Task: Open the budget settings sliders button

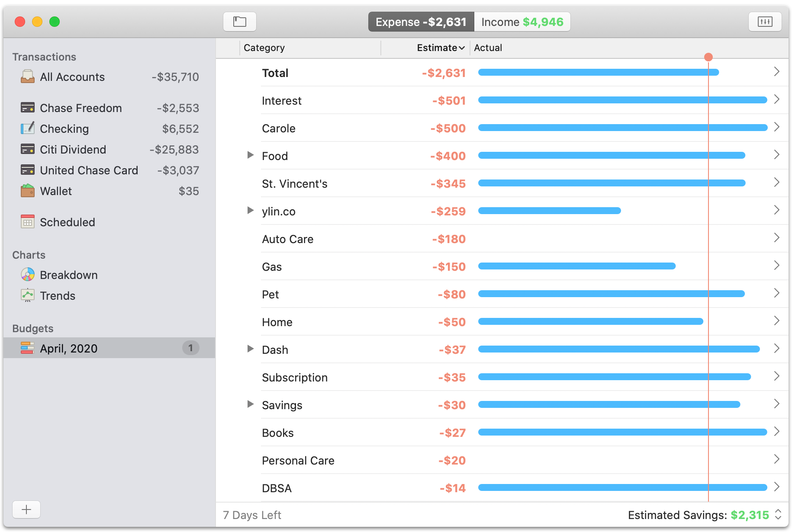Action: pos(765,22)
